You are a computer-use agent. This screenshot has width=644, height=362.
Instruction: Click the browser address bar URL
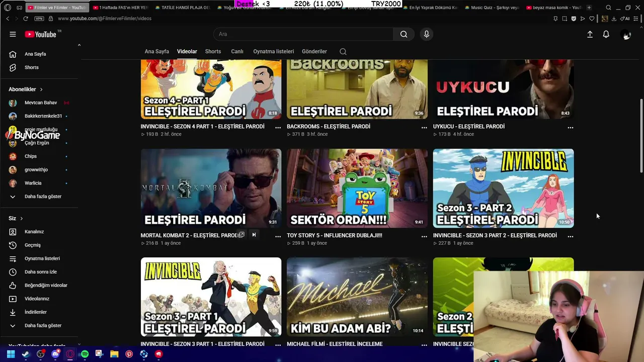click(x=105, y=19)
